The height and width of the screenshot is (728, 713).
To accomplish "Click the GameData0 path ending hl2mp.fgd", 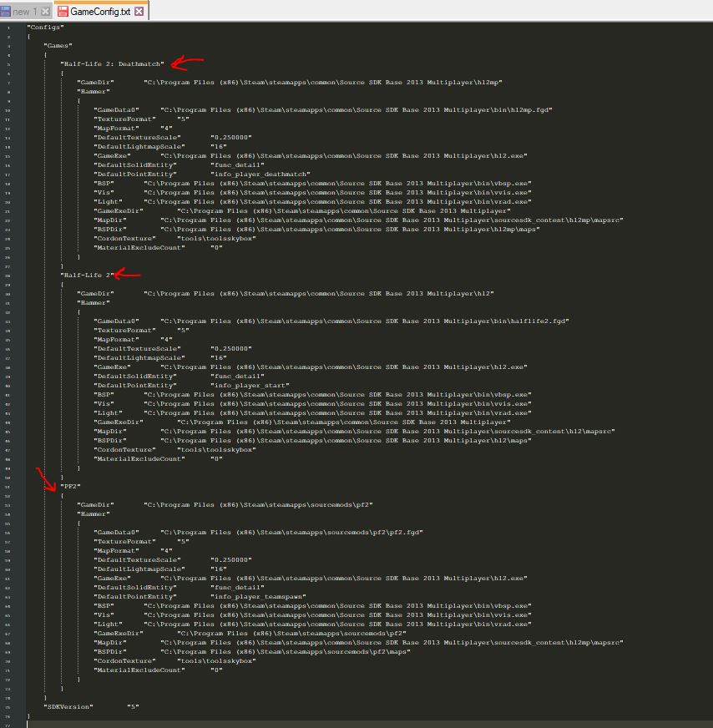I will 356,110.
